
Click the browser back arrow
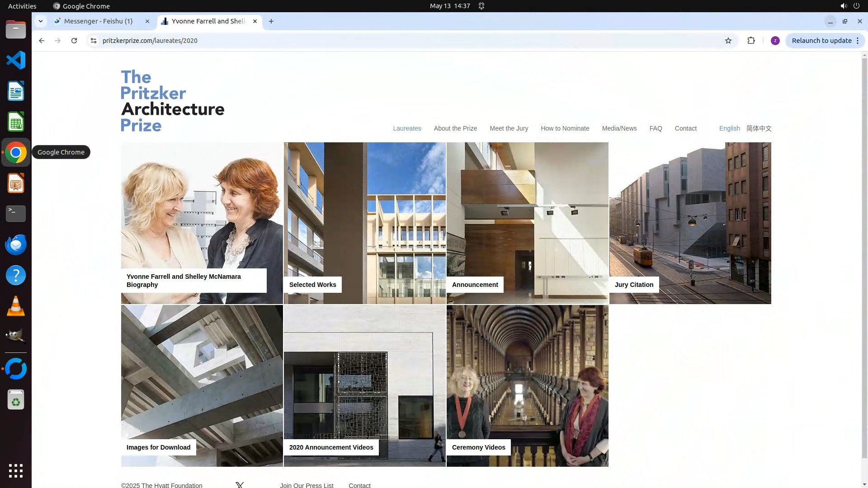click(42, 41)
